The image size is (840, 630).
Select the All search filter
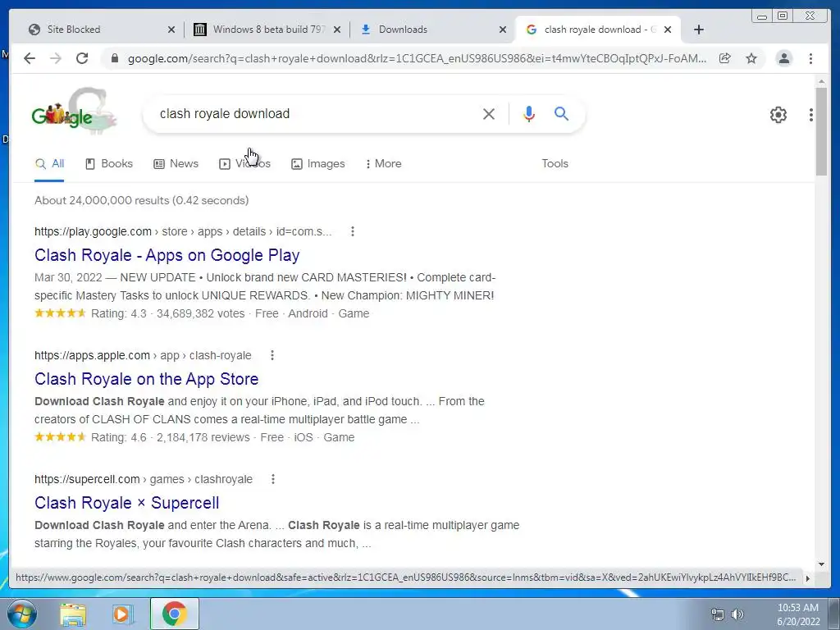coord(49,163)
